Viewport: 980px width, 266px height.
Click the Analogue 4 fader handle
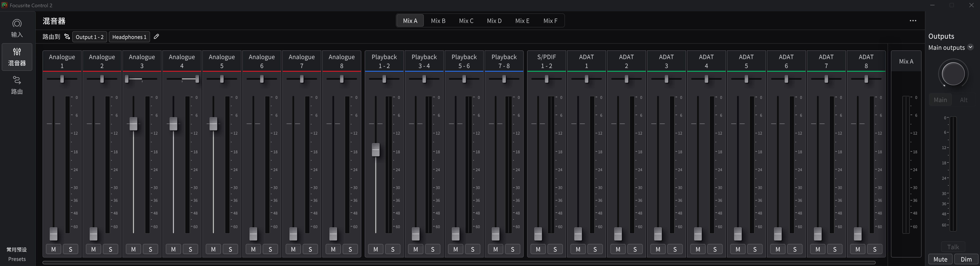pyautogui.click(x=173, y=124)
